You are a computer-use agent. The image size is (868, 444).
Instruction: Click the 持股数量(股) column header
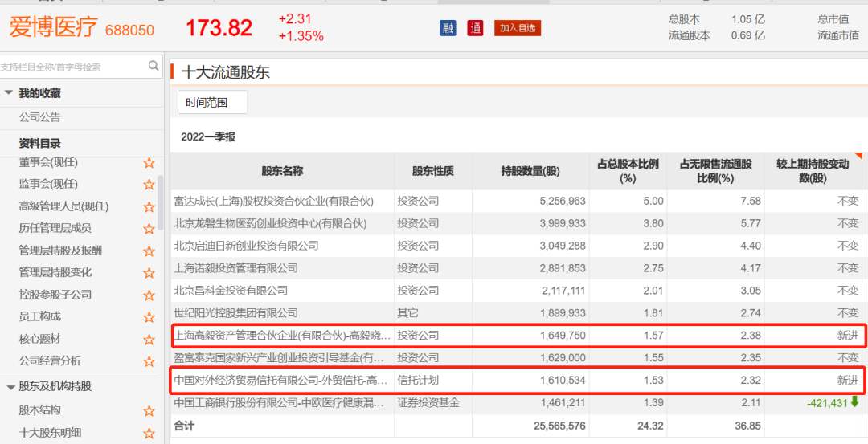click(530, 171)
